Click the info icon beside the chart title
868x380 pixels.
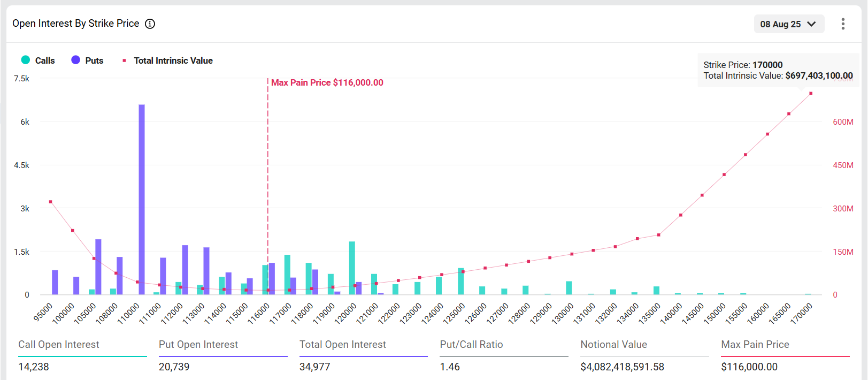click(x=150, y=24)
